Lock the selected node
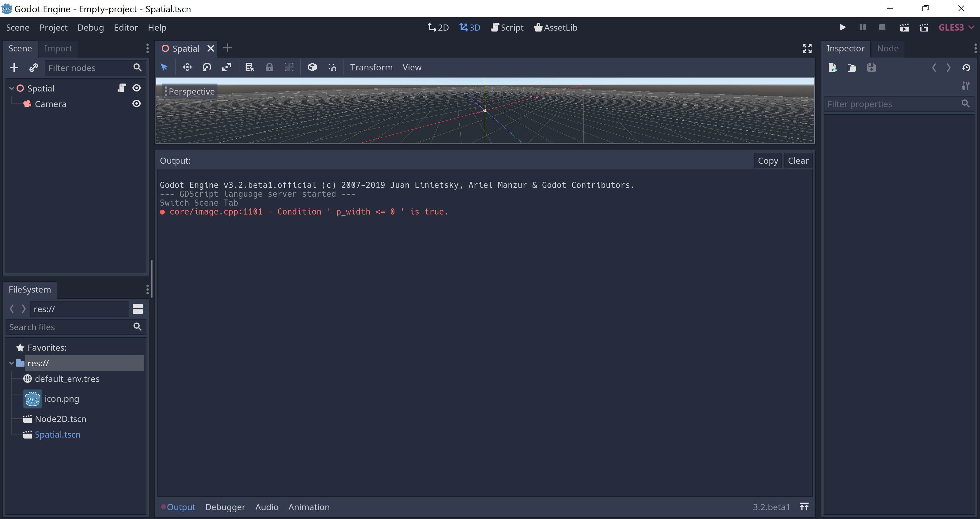 [x=270, y=67]
